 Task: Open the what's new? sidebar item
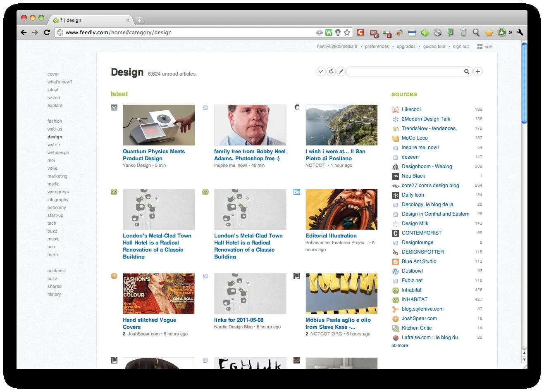click(x=60, y=82)
